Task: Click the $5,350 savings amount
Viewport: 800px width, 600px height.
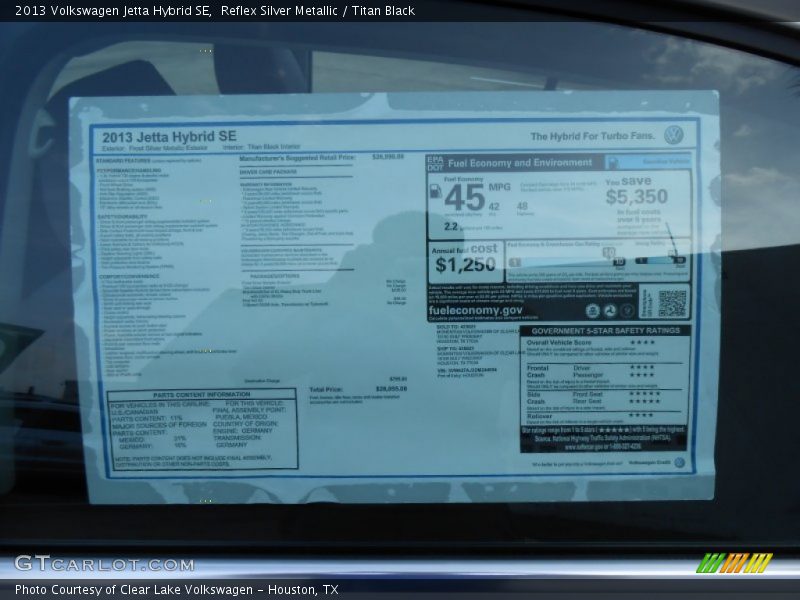Action: click(636, 196)
